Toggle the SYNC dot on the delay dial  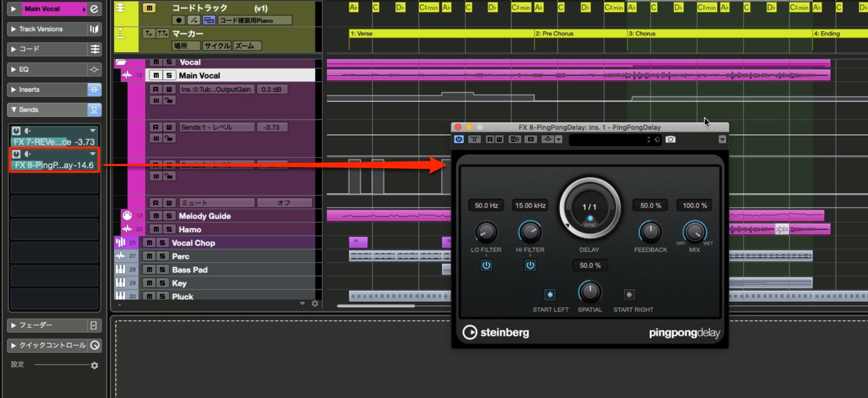coord(591,218)
